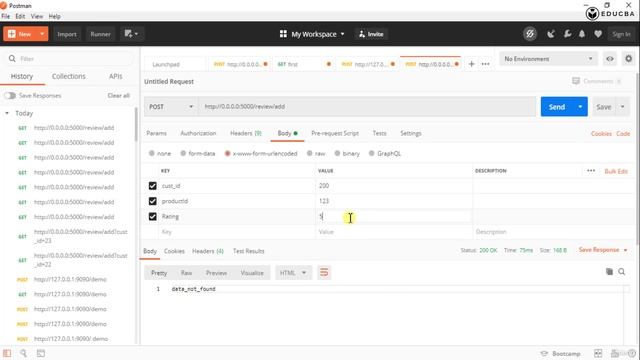Open the wrench settings icon
The height and width of the screenshot is (360, 640).
tap(567, 34)
